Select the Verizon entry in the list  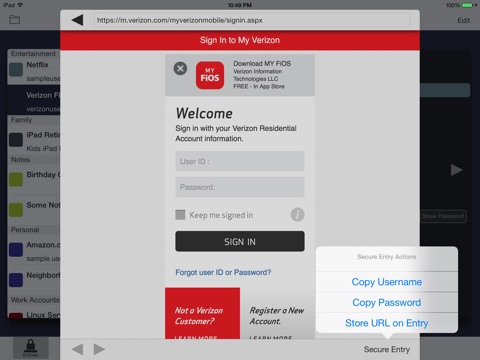pos(34,100)
